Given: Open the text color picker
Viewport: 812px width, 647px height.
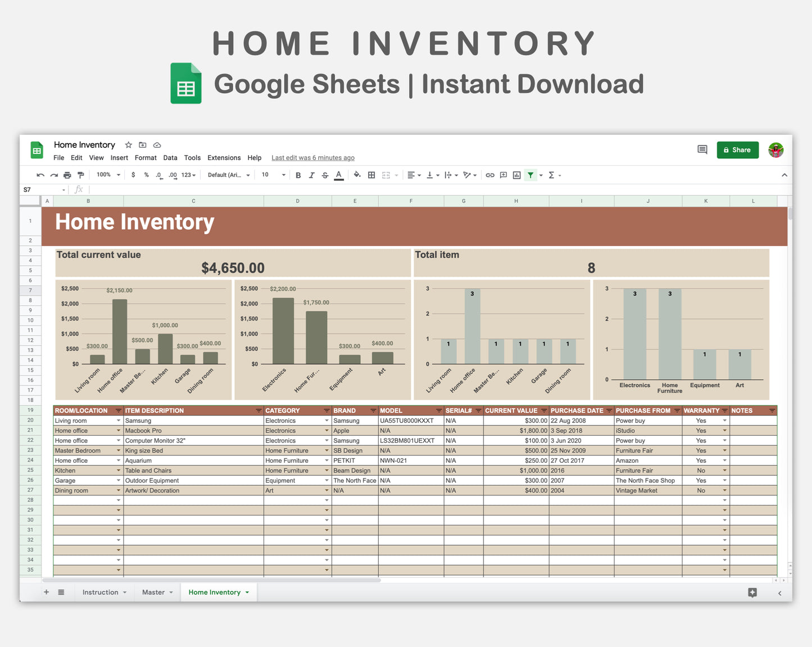Looking at the screenshot, I should 338,175.
